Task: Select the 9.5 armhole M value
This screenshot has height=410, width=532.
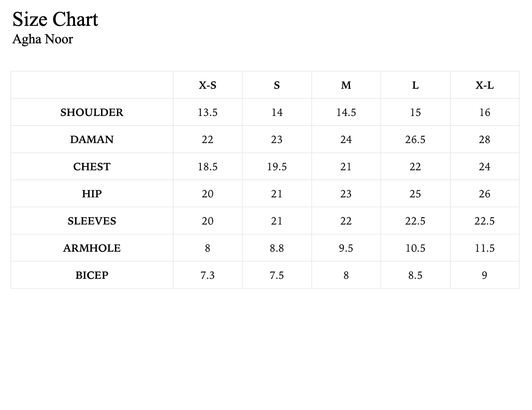Action: (x=346, y=248)
